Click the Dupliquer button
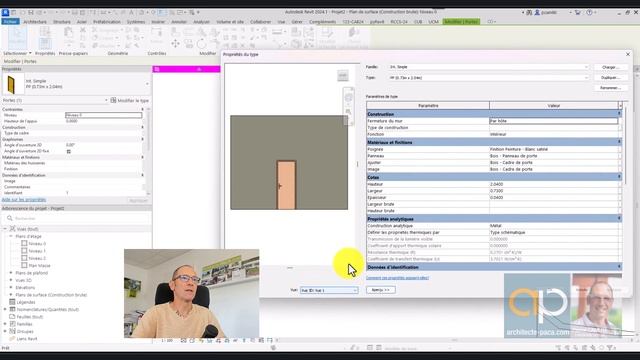This screenshot has width=640, height=360. (x=611, y=78)
